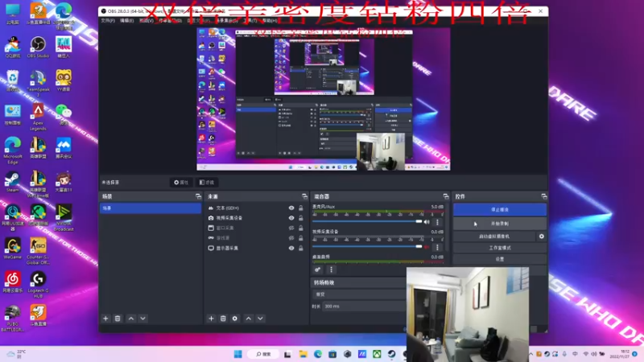Open 工具(T) menu
Viewport: 644px width, 362px height.
pyautogui.click(x=250, y=21)
